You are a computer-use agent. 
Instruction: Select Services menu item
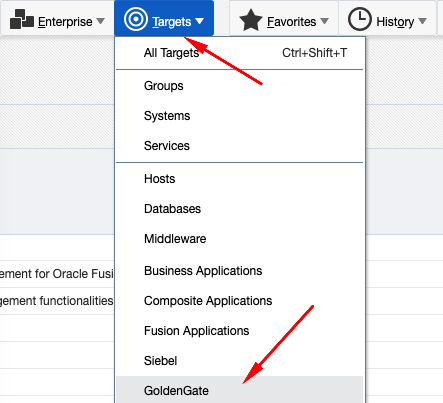240,146
